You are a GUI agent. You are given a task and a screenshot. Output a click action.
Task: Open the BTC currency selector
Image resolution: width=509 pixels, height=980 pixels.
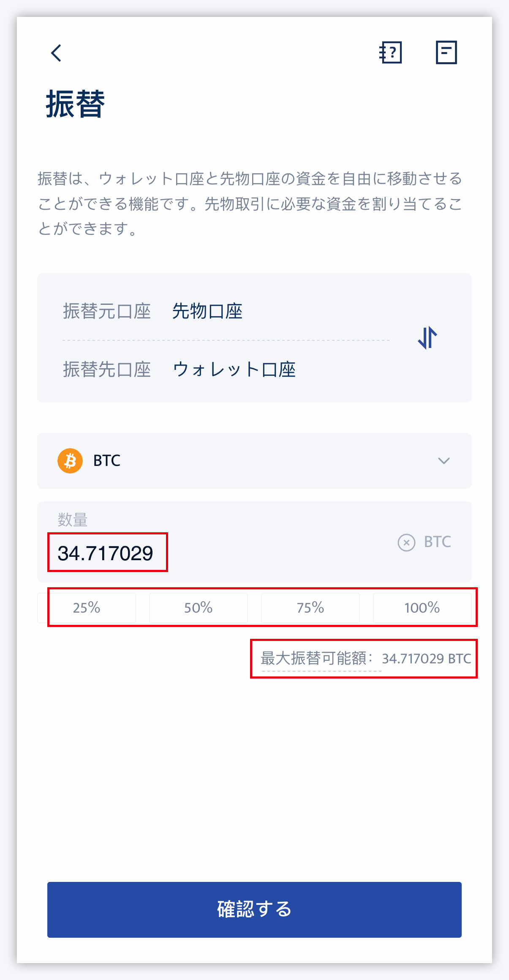[x=254, y=460]
